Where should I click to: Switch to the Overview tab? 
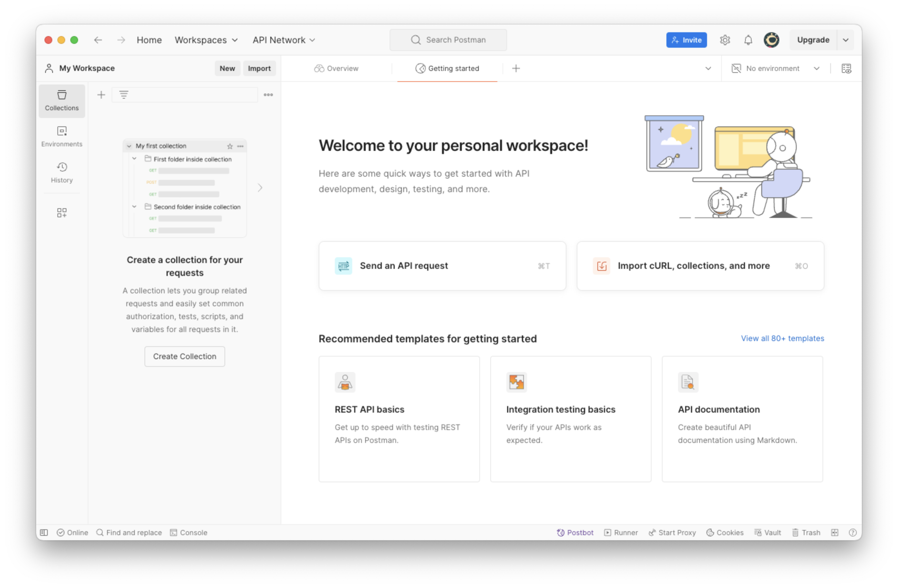click(336, 68)
